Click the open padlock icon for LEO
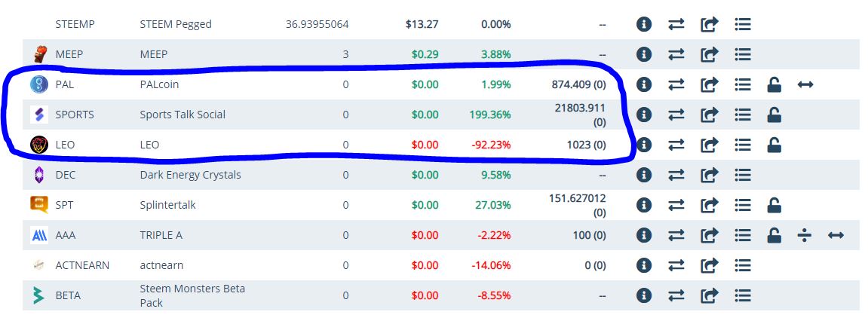Viewport: 868px width, 324px height. (x=774, y=145)
